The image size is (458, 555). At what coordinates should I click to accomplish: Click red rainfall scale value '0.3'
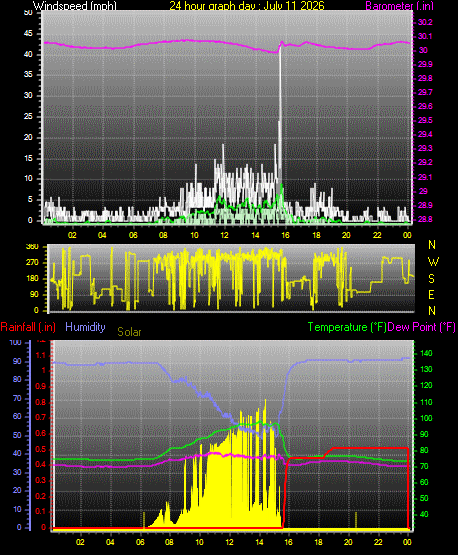[x=41, y=480]
